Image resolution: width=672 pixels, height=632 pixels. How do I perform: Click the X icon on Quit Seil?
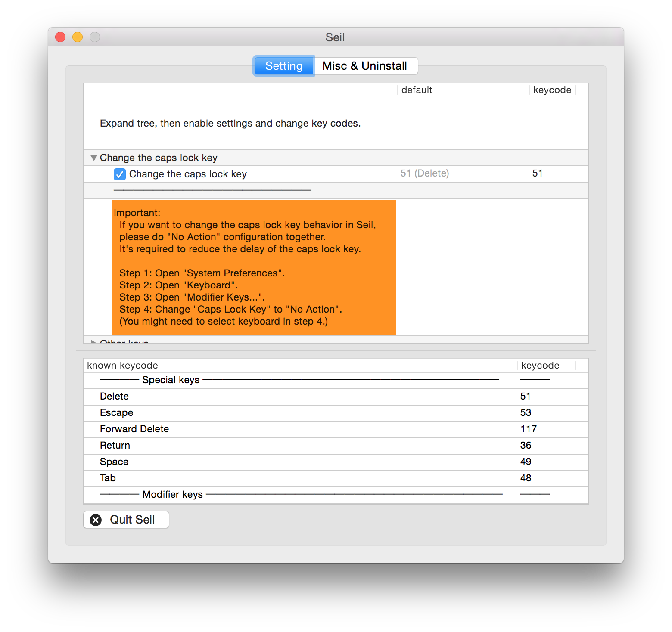[96, 520]
